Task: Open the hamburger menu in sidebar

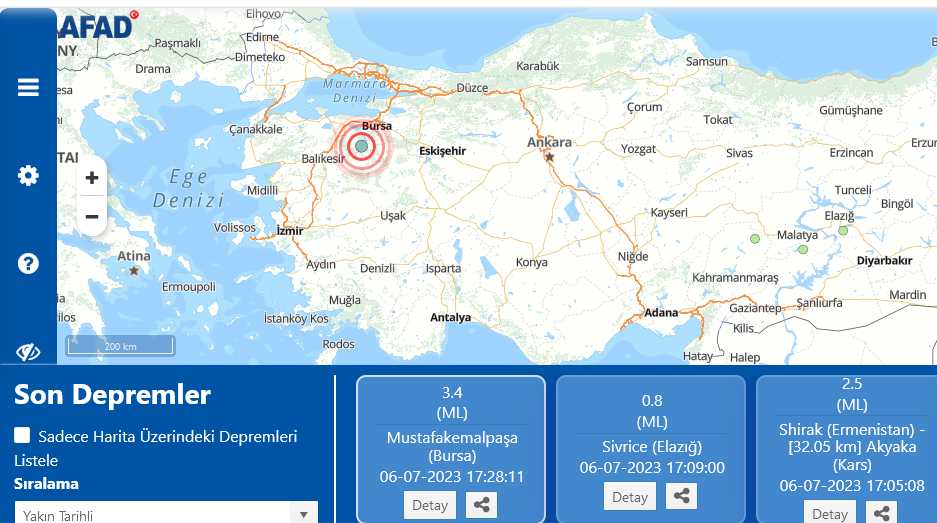Action: point(28,87)
